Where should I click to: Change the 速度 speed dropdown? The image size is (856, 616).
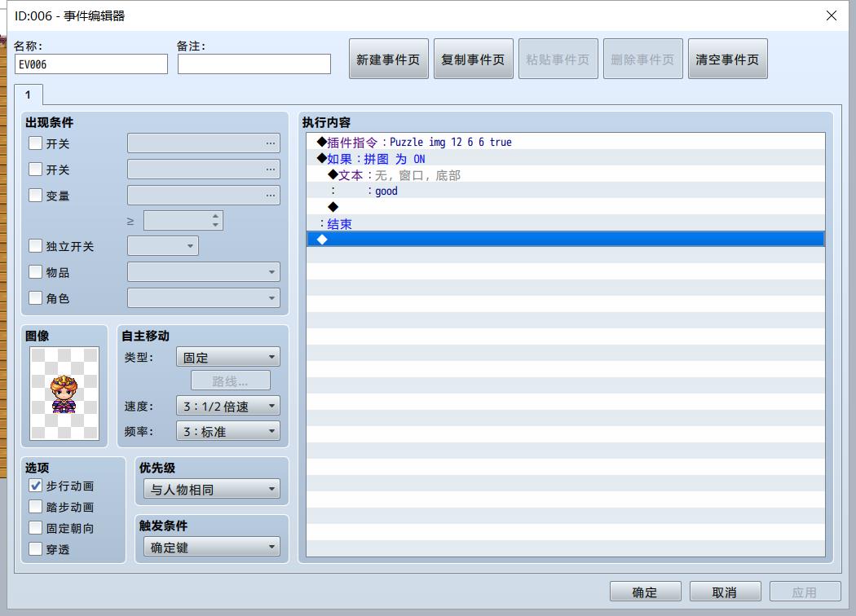[x=228, y=406]
